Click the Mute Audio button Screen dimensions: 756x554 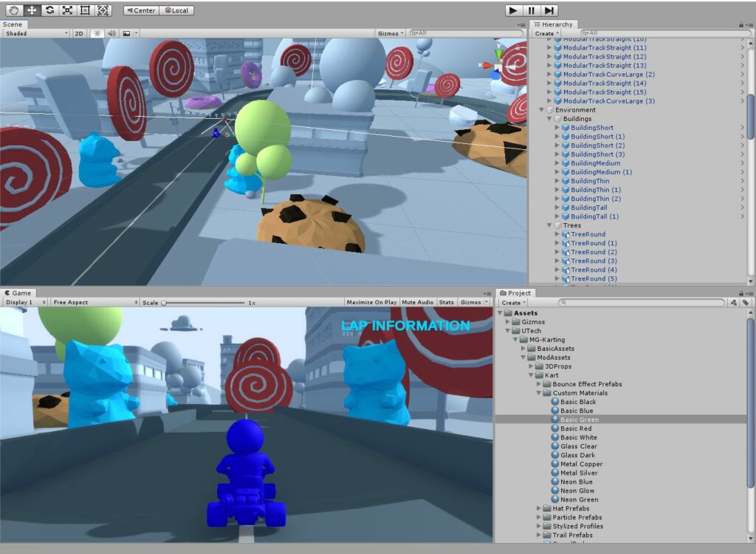click(x=418, y=302)
